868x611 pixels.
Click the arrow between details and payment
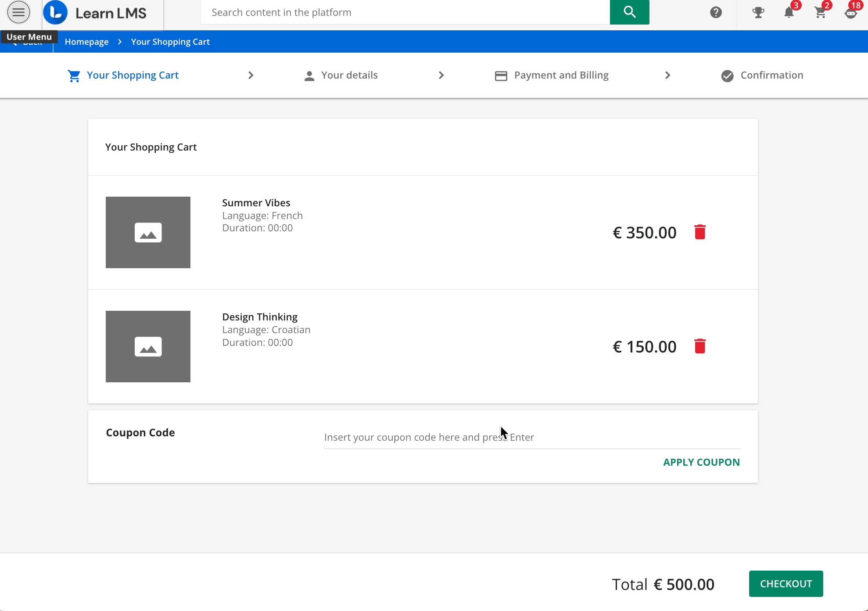point(441,75)
